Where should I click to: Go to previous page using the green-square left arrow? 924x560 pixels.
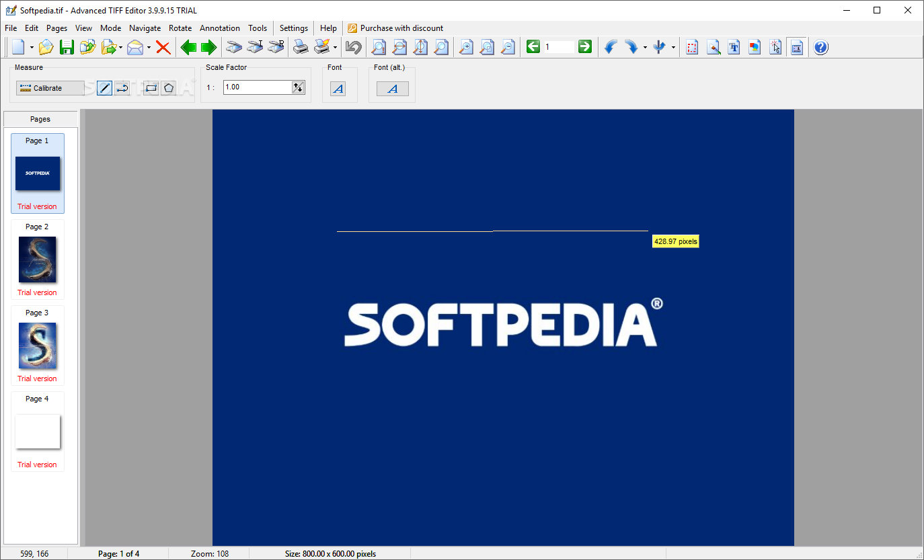point(533,46)
